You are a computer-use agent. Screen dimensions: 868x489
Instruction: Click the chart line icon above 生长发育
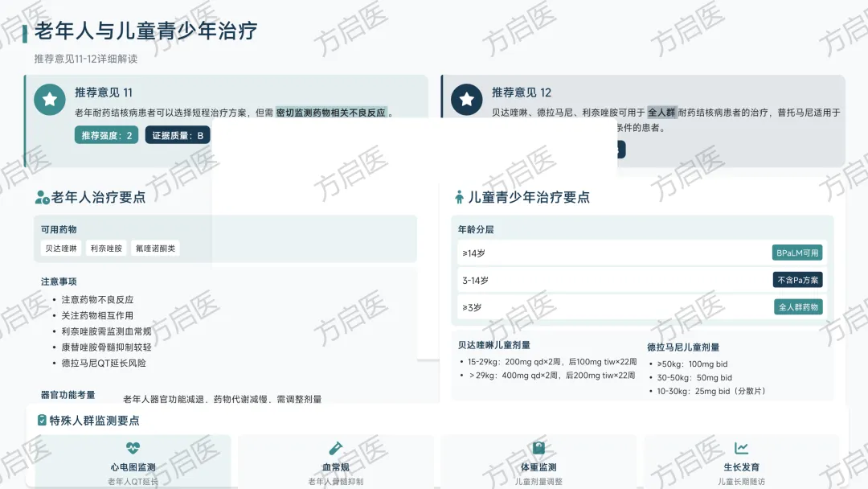[x=741, y=447]
